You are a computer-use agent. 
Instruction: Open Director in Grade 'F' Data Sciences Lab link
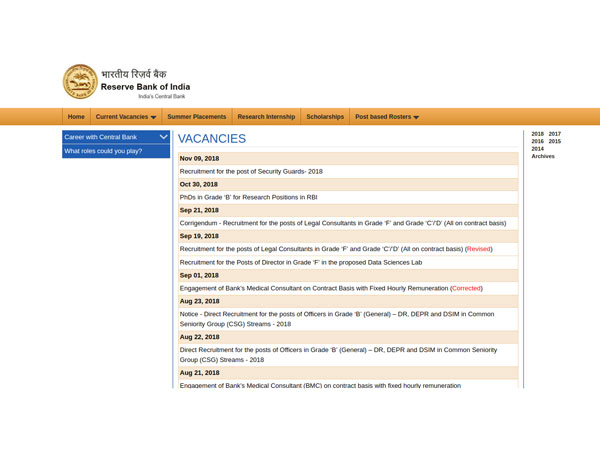pyautogui.click(x=301, y=262)
